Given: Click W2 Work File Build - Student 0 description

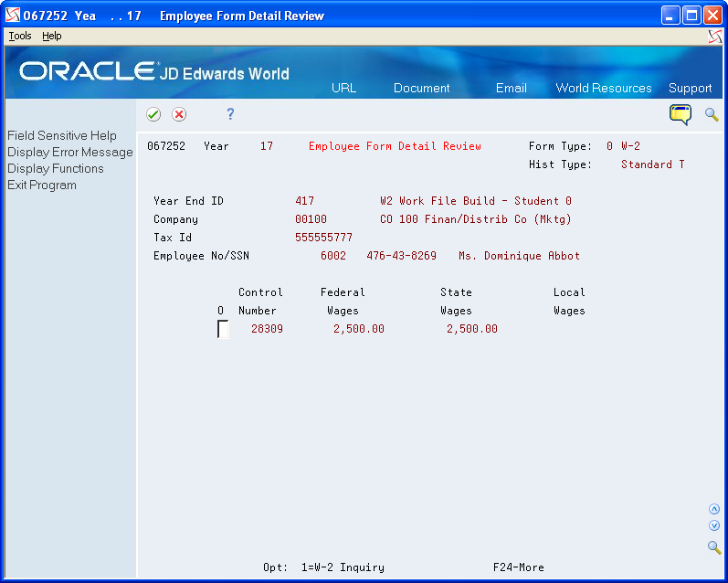Looking at the screenshot, I should point(475,201).
